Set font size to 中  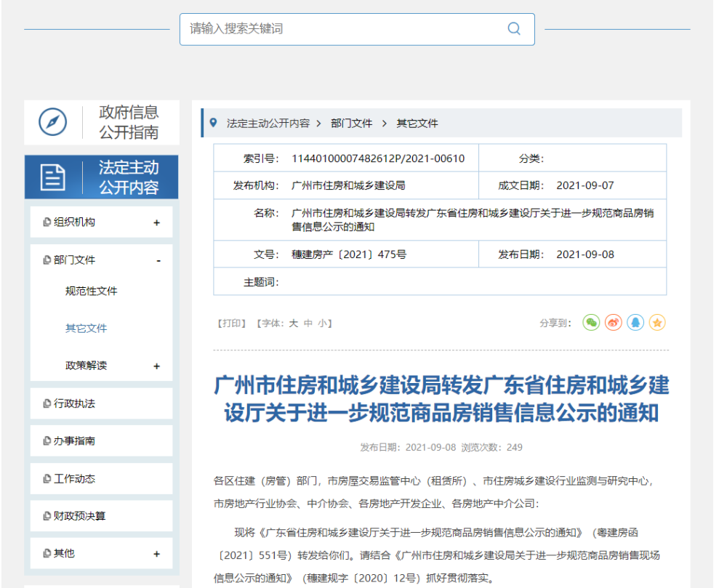point(308,323)
